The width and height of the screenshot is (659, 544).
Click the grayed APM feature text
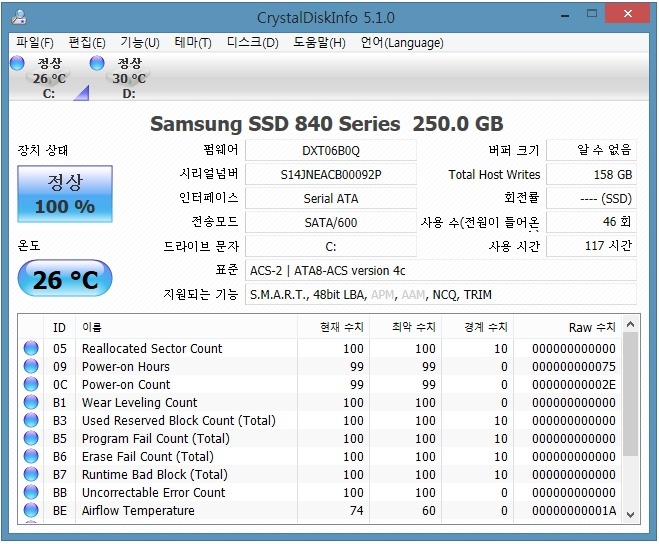[382, 295]
